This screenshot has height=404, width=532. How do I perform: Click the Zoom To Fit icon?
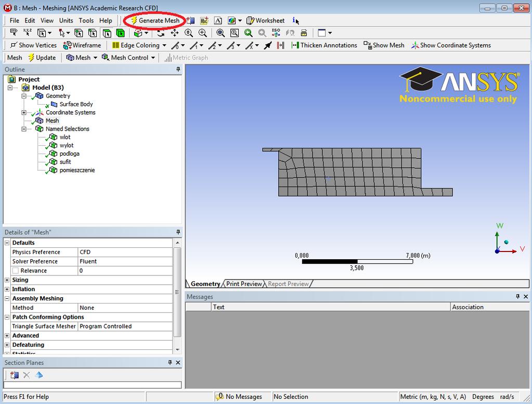(x=220, y=33)
